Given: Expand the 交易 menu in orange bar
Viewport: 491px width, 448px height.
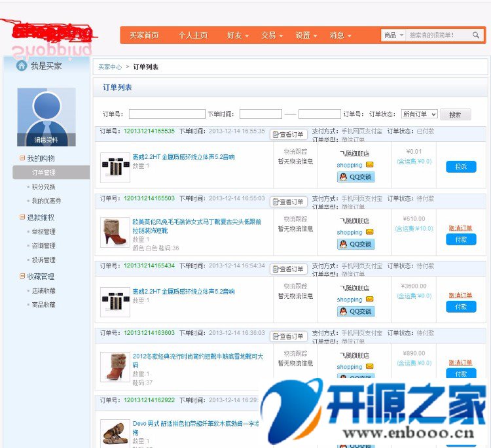Looking at the screenshot, I should (272, 35).
